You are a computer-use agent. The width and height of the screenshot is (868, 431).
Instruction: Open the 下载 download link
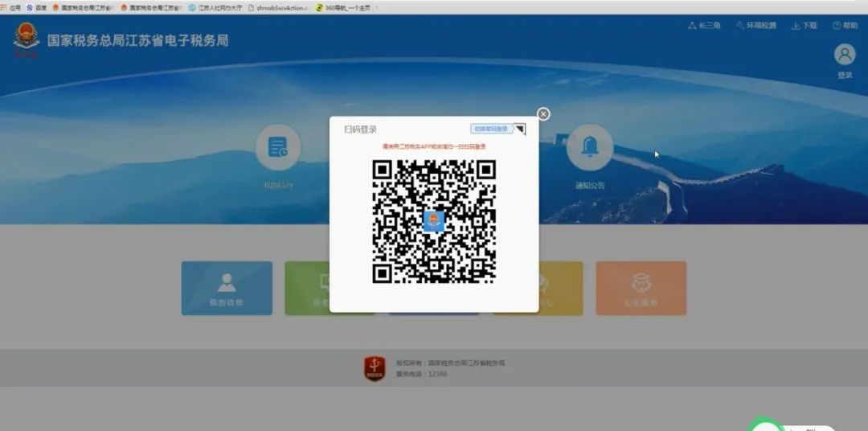coord(805,26)
